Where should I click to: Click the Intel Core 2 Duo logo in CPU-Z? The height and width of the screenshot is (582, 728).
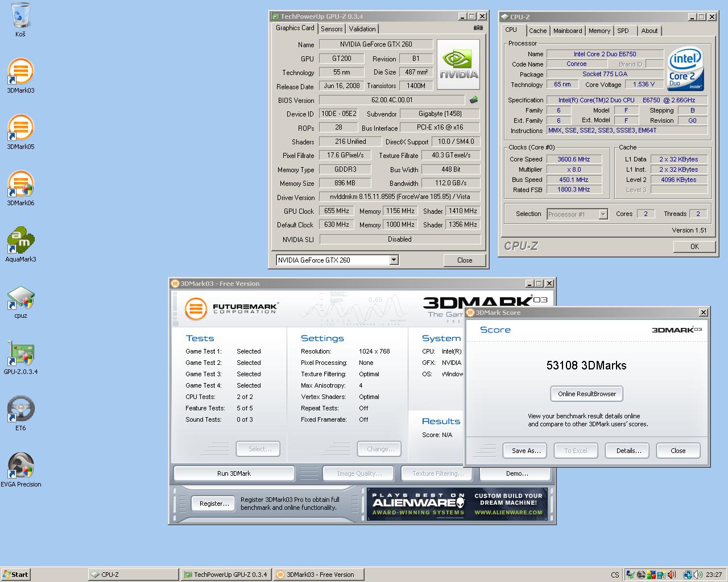click(686, 69)
